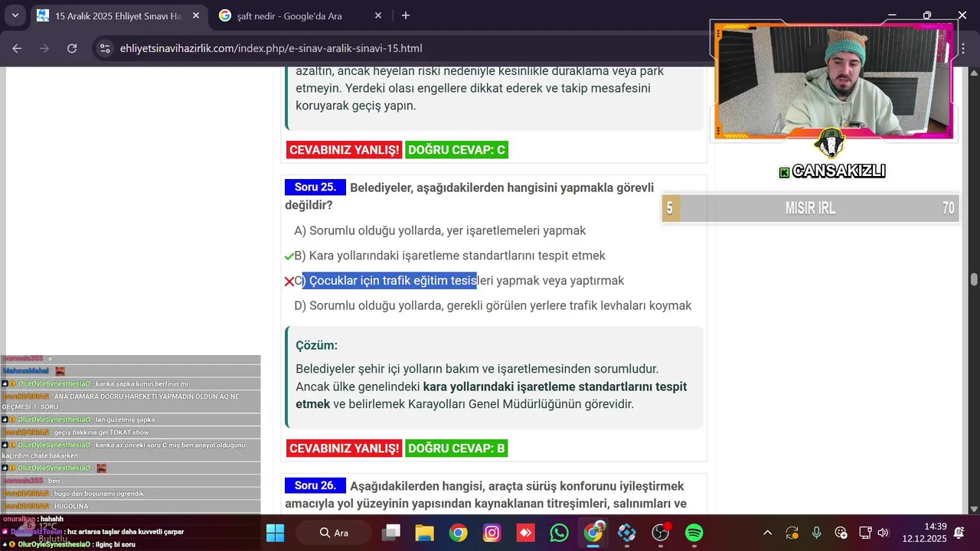Open the notification center bell
The height and width of the screenshot is (551, 980).
(959, 533)
